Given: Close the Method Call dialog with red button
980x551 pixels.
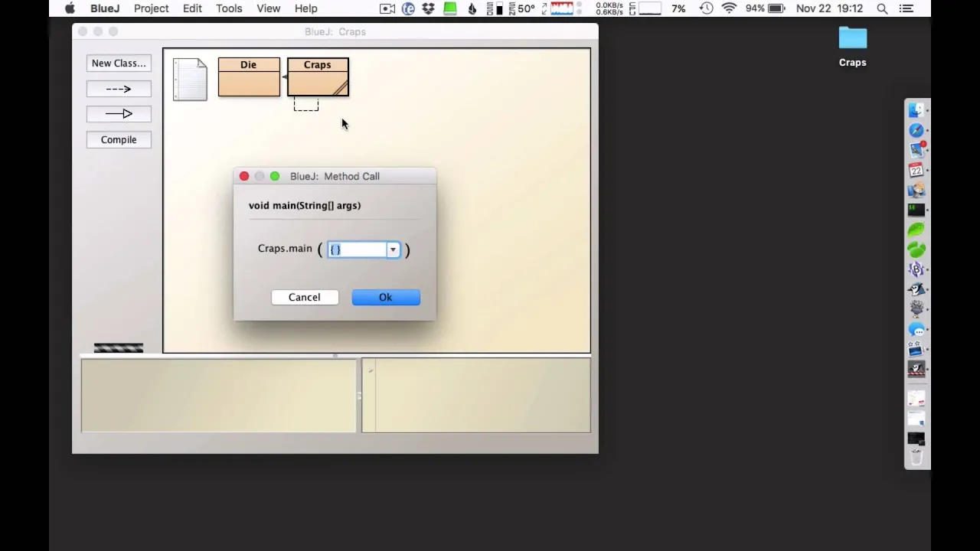Looking at the screenshot, I should [x=244, y=176].
